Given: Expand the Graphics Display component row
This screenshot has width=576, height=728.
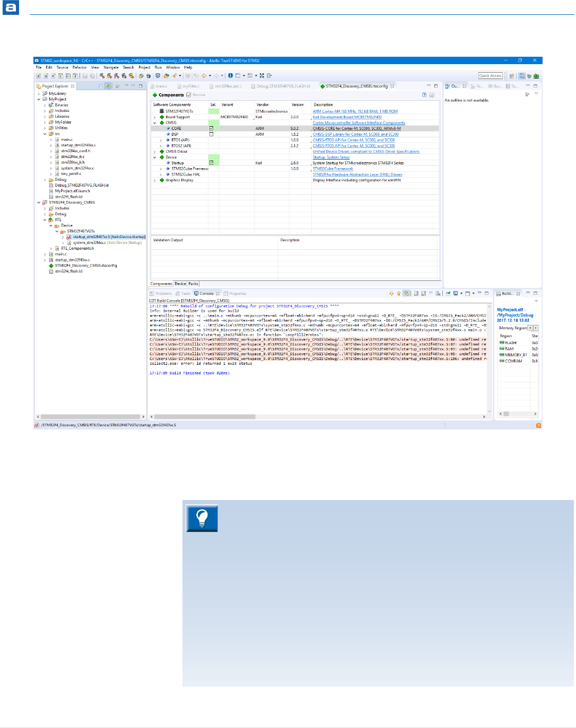Looking at the screenshot, I should tap(155, 180).
